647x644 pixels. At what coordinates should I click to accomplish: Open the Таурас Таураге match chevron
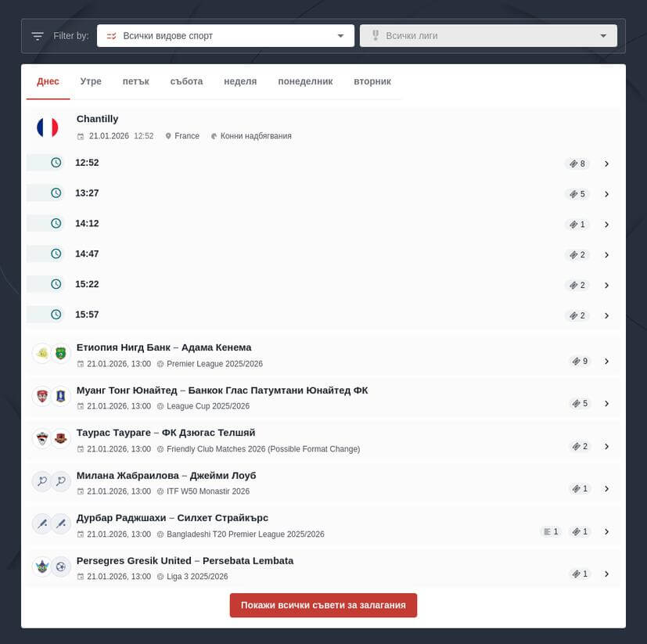(606, 447)
